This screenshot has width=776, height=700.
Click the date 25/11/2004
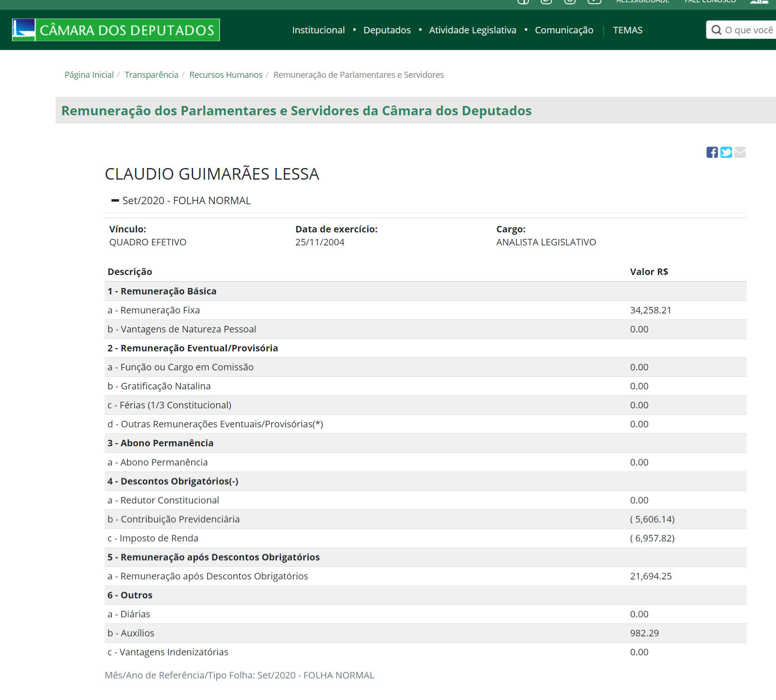(x=320, y=242)
